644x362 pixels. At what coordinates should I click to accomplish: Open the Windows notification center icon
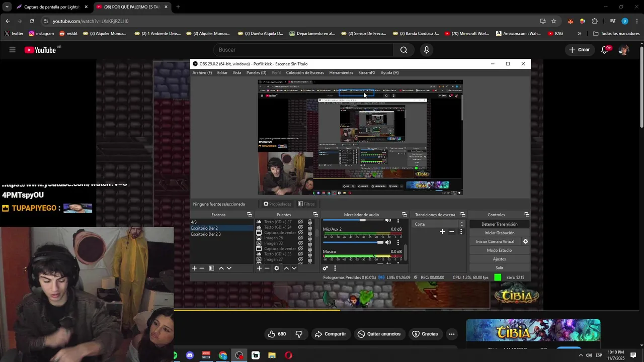coord(633,355)
